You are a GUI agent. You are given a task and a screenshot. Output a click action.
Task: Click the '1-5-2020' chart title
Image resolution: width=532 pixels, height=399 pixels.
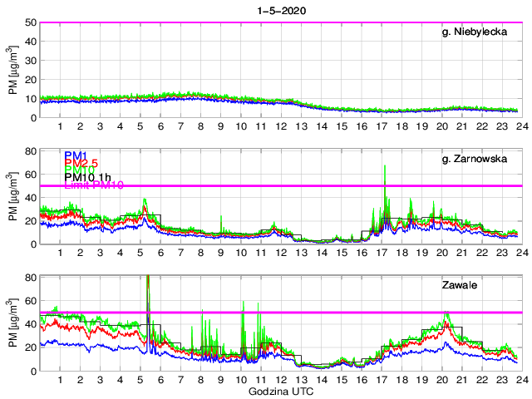point(279,9)
